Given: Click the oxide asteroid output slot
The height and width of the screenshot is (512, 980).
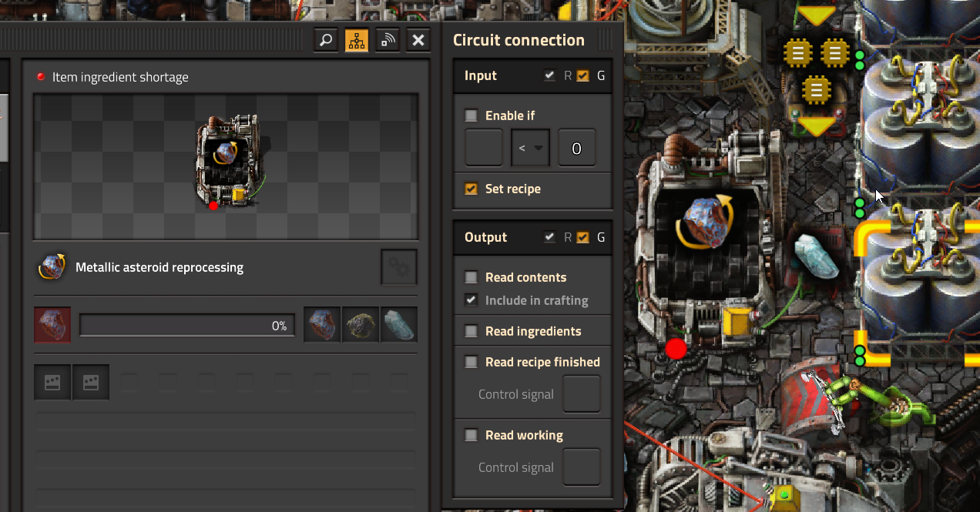Looking at the screenshot, I should pyautogui.click(x=399, y=325).
